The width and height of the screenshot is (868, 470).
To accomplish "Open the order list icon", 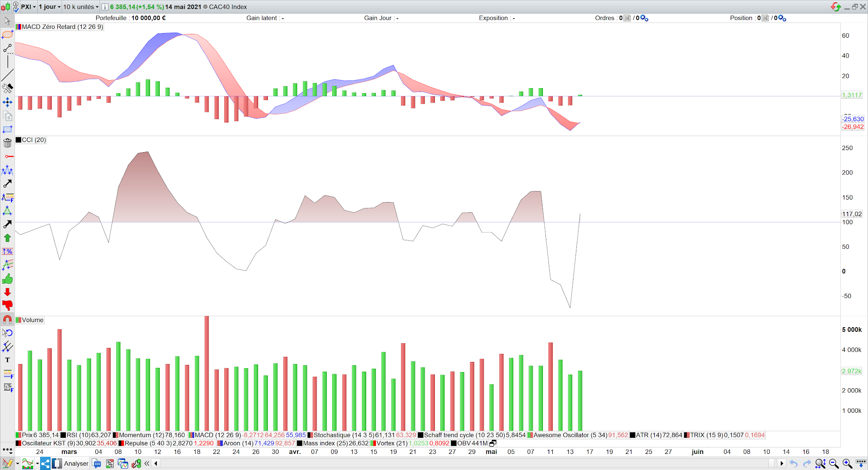I will click(x=110, y=464).
